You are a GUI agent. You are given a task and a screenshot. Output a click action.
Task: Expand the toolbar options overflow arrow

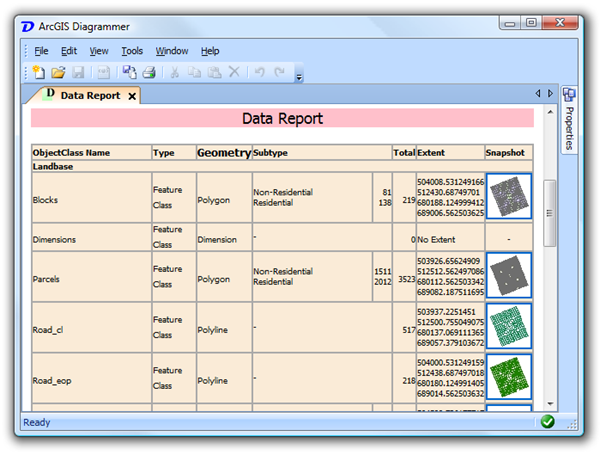pyautogui.click(x=299, y=75)
